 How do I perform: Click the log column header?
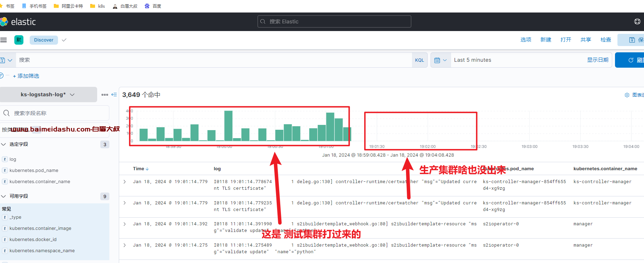click(x=217, y=168)
